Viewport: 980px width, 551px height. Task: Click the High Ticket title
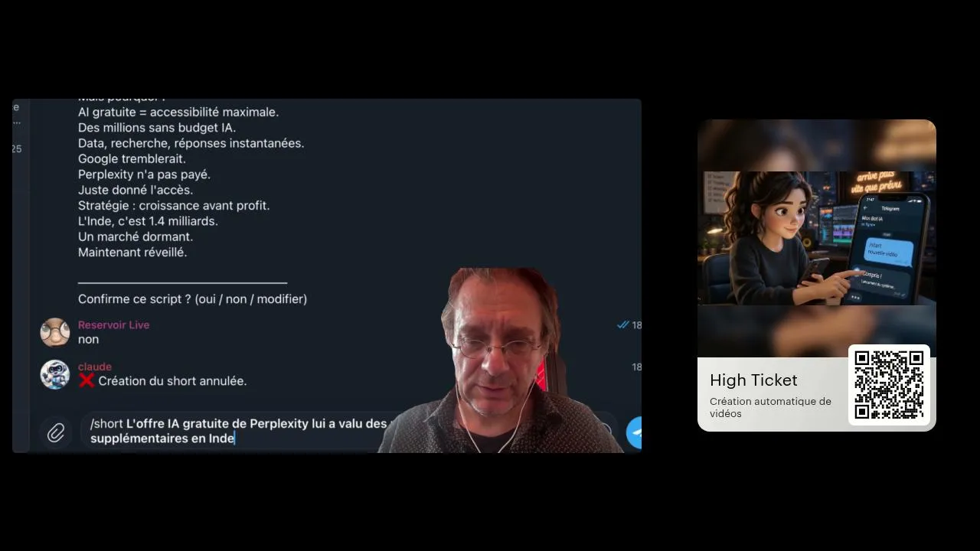(753, 380)
